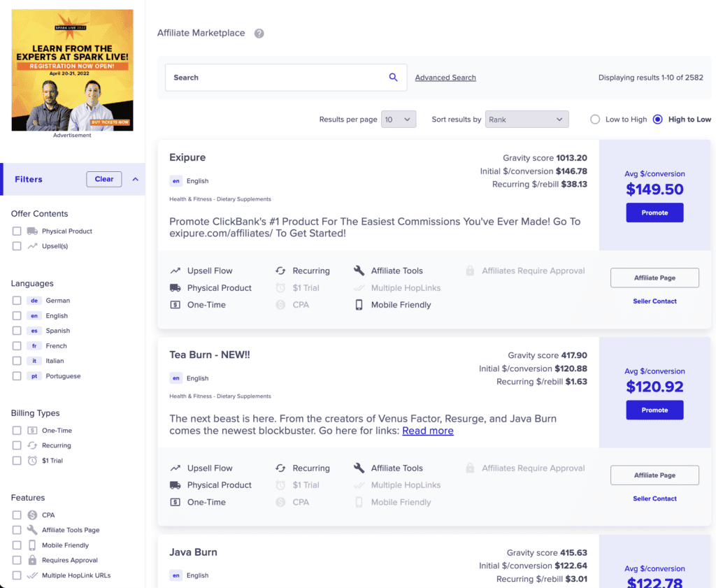Image resolution: width=716 pixels, height=588 pixels.
Task: Click the help question mark beside Affiliate Marketplace
Action: click(x=259, y=34)
